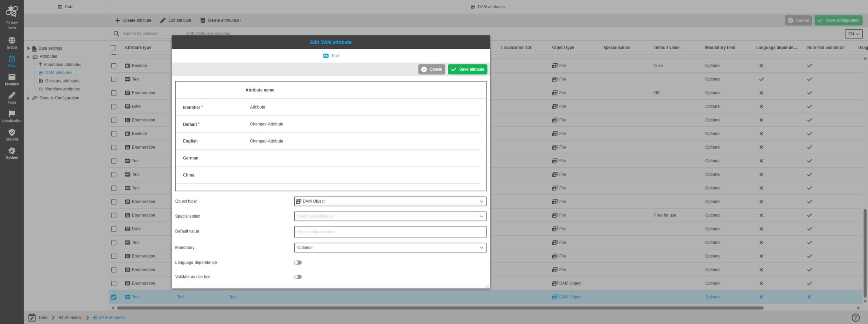
Task: Collapse the Generic Configuration tree node
Action: [28, 98]
